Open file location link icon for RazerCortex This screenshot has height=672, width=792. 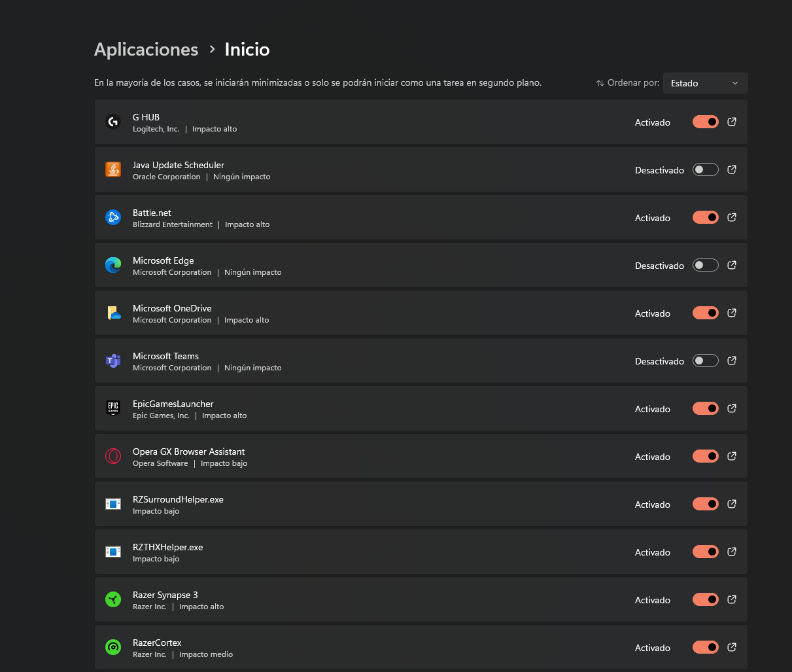pyautogui.click(x=732, y=647)
